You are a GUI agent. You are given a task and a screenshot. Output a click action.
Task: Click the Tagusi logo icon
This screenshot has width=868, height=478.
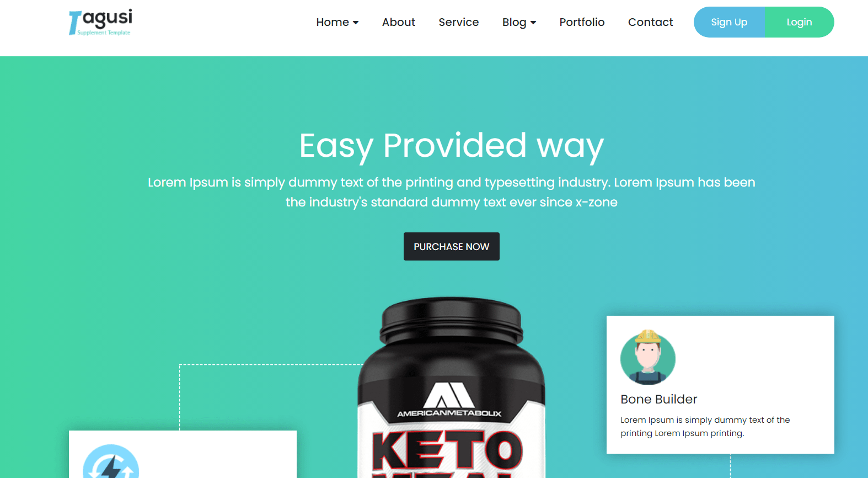pos(100,22)
